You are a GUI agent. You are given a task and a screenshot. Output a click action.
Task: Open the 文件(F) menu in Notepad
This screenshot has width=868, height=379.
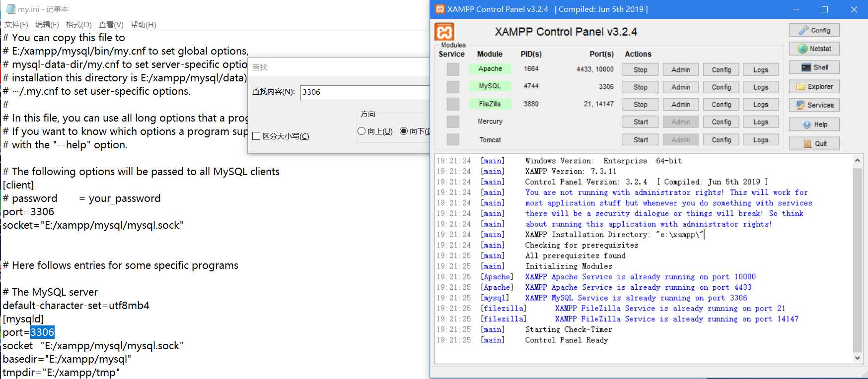tap(16, 24)
